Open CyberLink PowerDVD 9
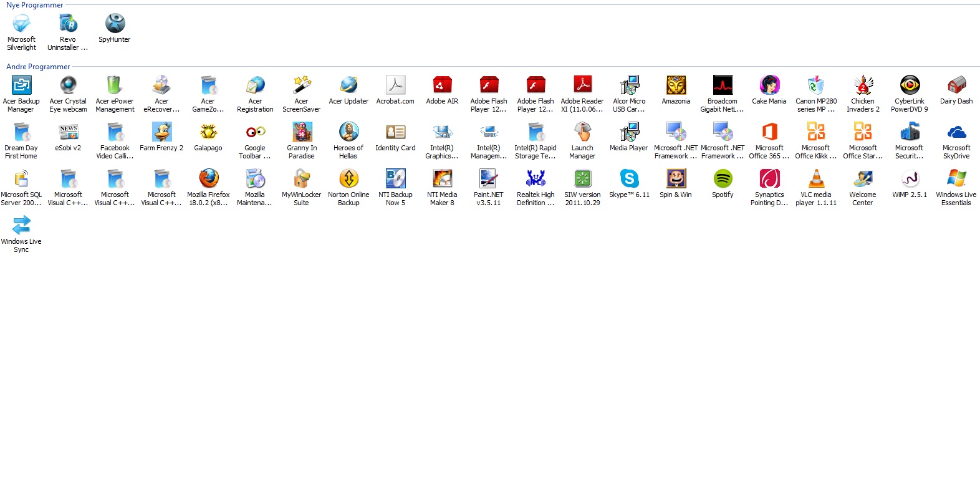The width and height of the screenshot is (980, 497). [x=910, y=85]
